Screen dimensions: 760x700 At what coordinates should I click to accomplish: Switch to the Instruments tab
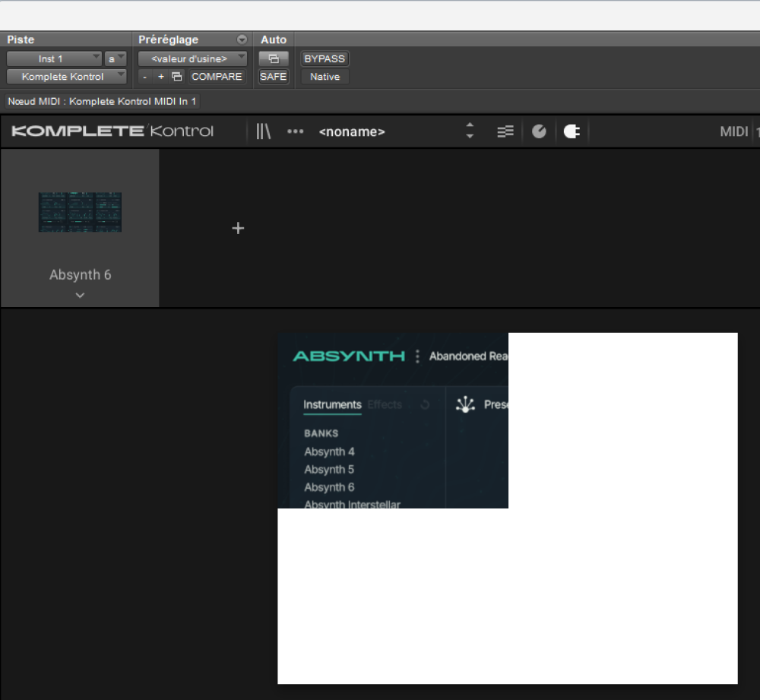(333, 404)
